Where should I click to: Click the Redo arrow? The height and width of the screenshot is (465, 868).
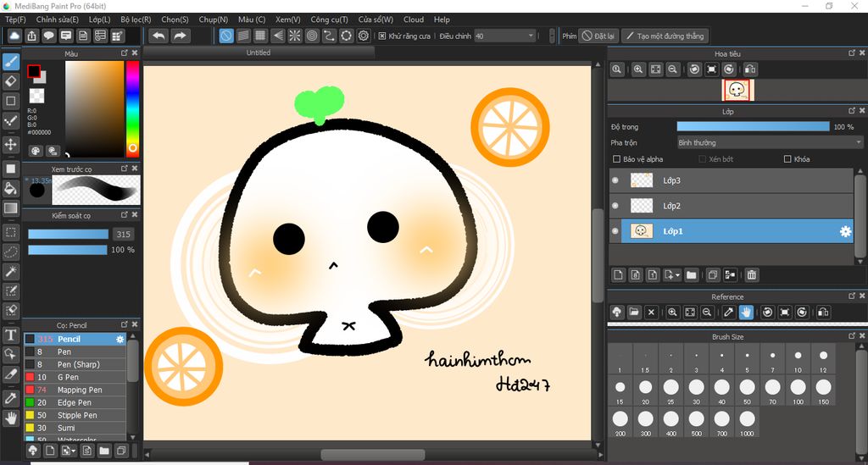click(x=180, y=36)
